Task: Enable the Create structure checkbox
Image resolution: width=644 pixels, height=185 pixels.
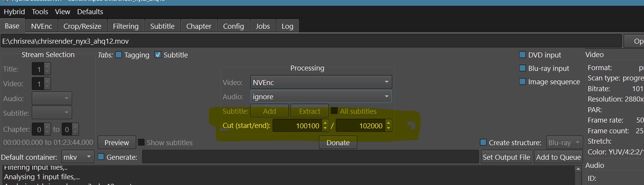Action: coord(483,142)
